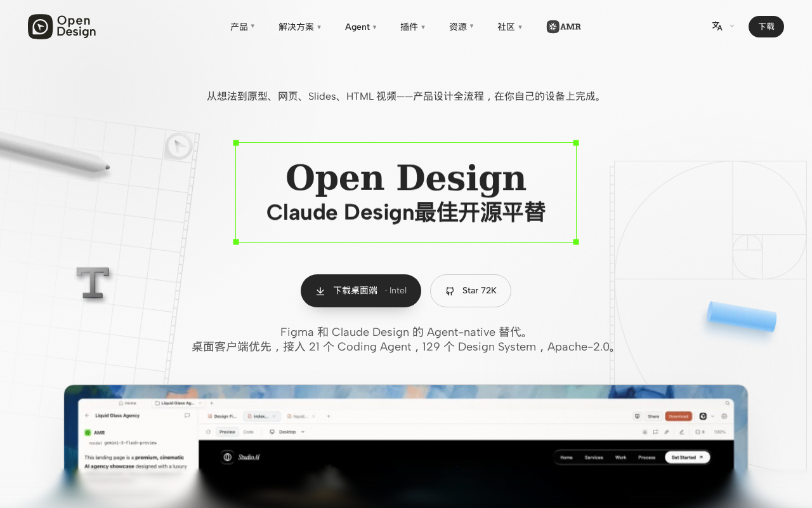
Task: Click the gear settings icon in preview
Action: pyautogui.click(x=724, y=417)
